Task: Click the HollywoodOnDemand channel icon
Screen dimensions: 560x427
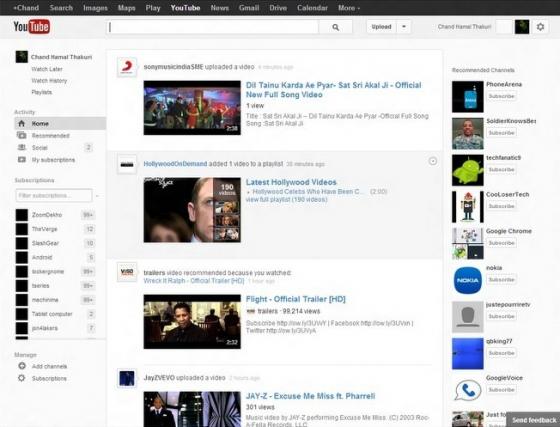Action: (127, 164)
